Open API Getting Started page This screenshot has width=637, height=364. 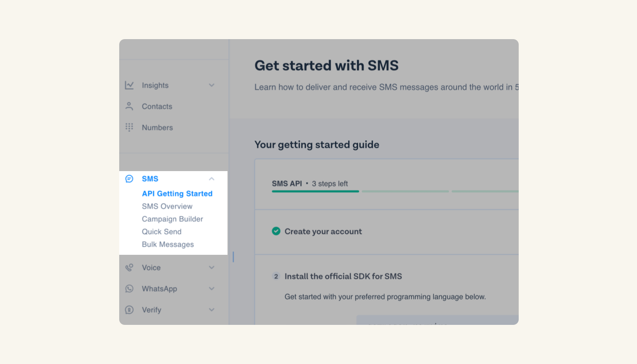[177, 193]
